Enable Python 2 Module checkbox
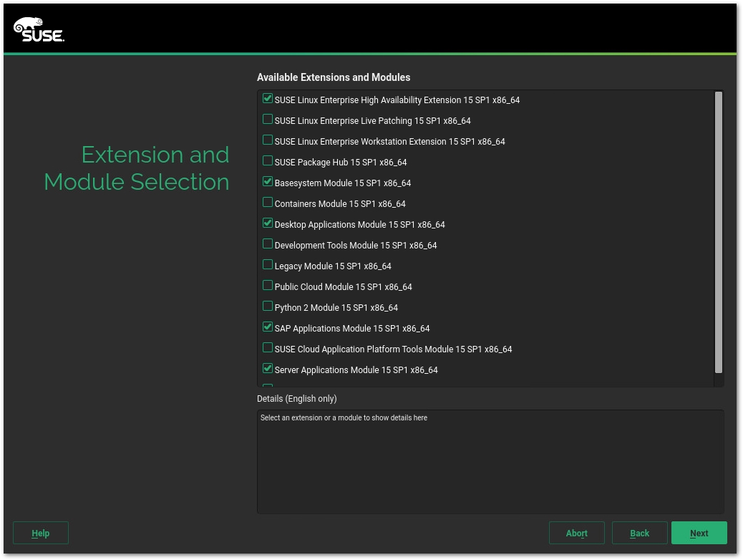This screenshot has width=743, height=560. point(268,306)
